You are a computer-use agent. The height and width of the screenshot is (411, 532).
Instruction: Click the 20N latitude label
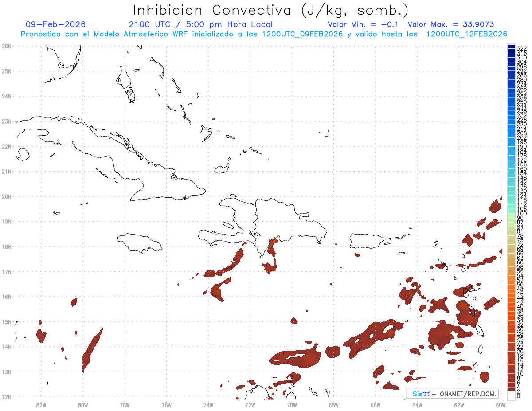point(6,196)
